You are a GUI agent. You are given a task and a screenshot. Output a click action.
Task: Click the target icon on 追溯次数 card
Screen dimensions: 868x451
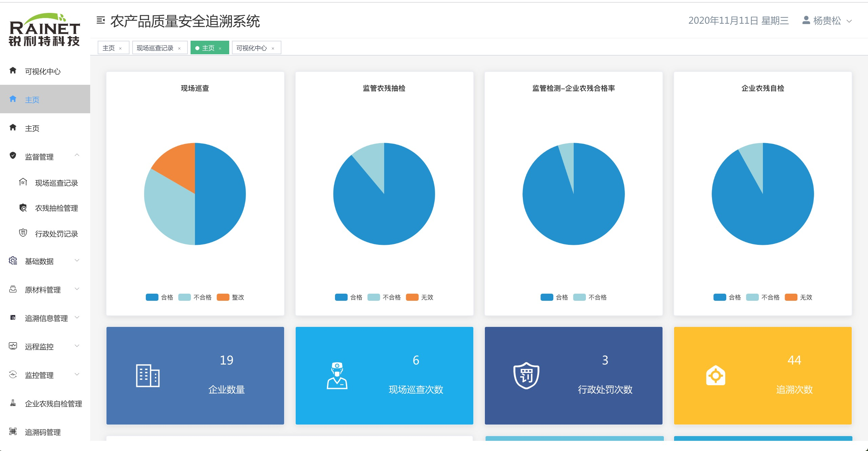(x=715, y=375)
